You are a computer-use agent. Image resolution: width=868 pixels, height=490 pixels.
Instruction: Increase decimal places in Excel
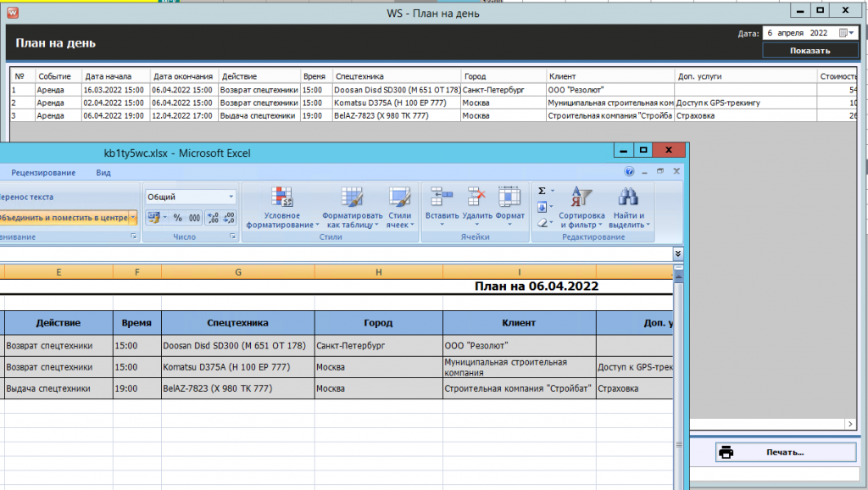(x=213, y=218)
